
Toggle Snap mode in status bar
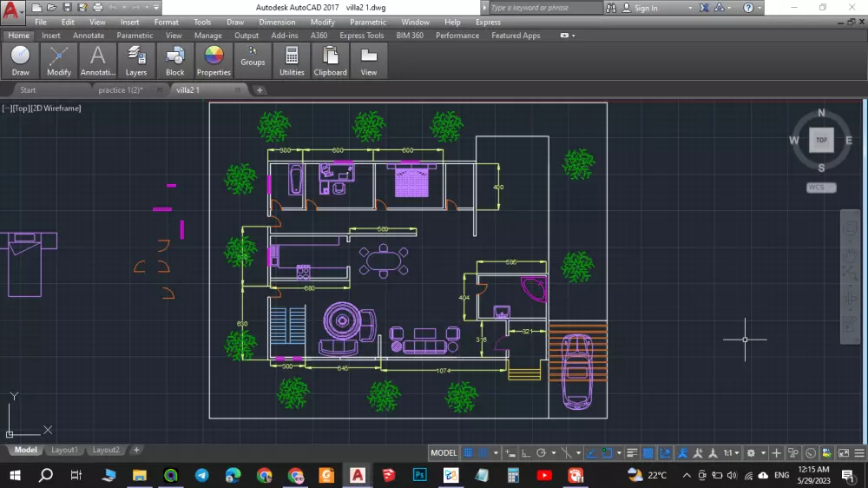click(483, 453)
